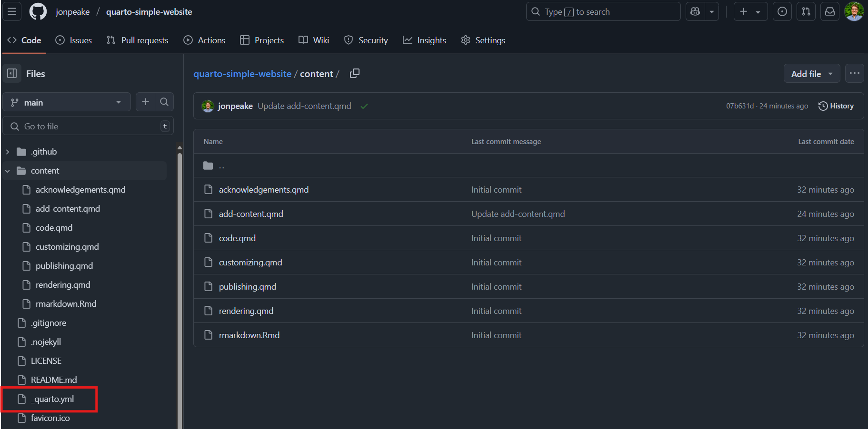Open code.qmd in the file list
Image resolution: width=868 pixels, height=429 pixels.
pyautogui.click(x=237, y=238)
